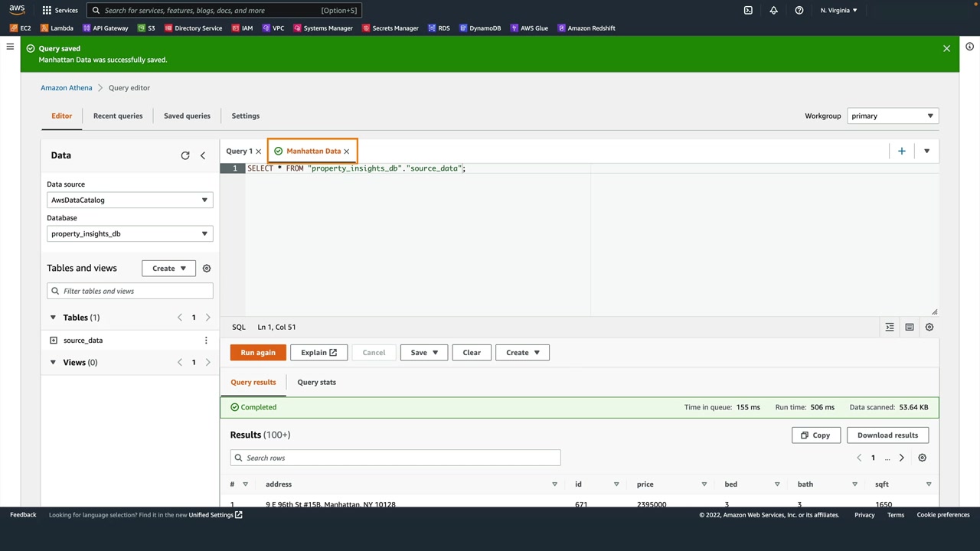Expand the source_data table columns
This screenshot has height=551, width=980.
(54, 341)
